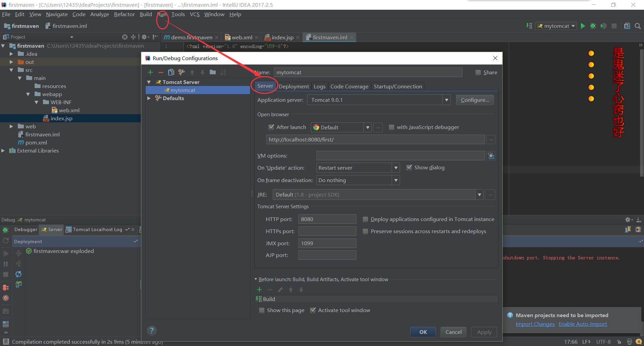This screenshot has width=644, height=346.
Task: Open Project Structure icon in main toolbar
Action: pyautogui.click(x=627, y=26)
